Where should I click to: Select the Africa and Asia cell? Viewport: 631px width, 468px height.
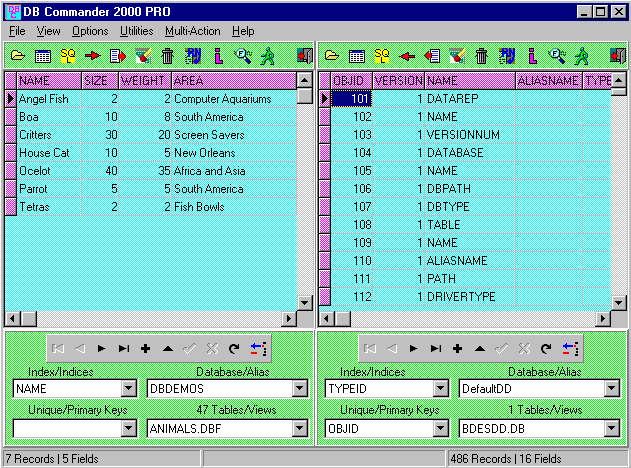pyautogui.click(x=234, y=171)
